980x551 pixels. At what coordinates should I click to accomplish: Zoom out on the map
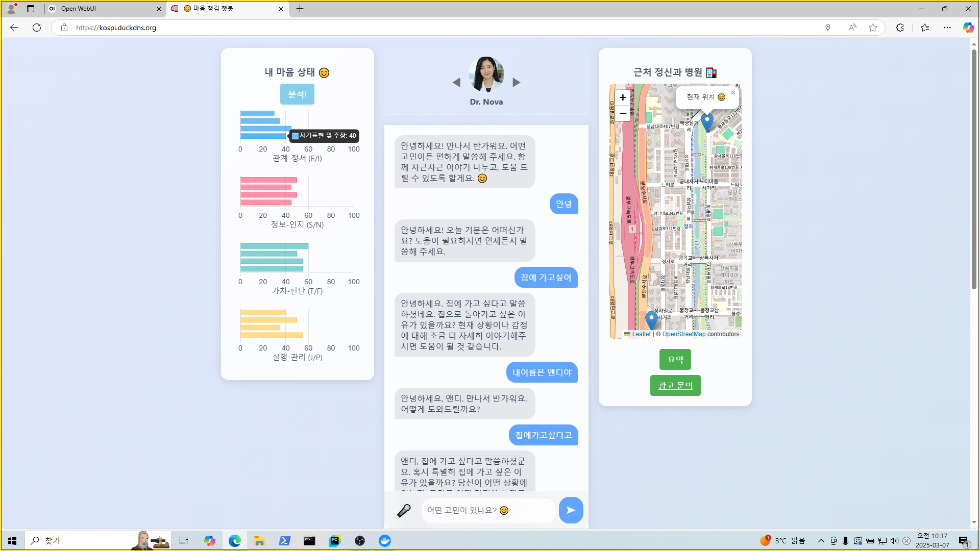tap(623, 113)
